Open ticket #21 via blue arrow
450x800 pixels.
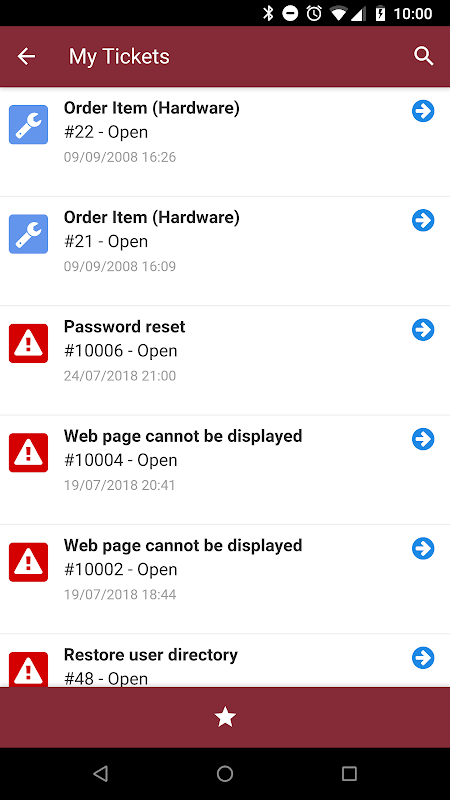click(423, 220)
